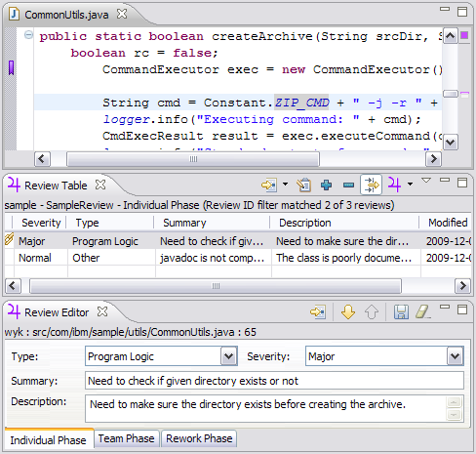This screenshot has height=454, width=476.
Task: Click the Summary text field
Action: pos(274,381)
